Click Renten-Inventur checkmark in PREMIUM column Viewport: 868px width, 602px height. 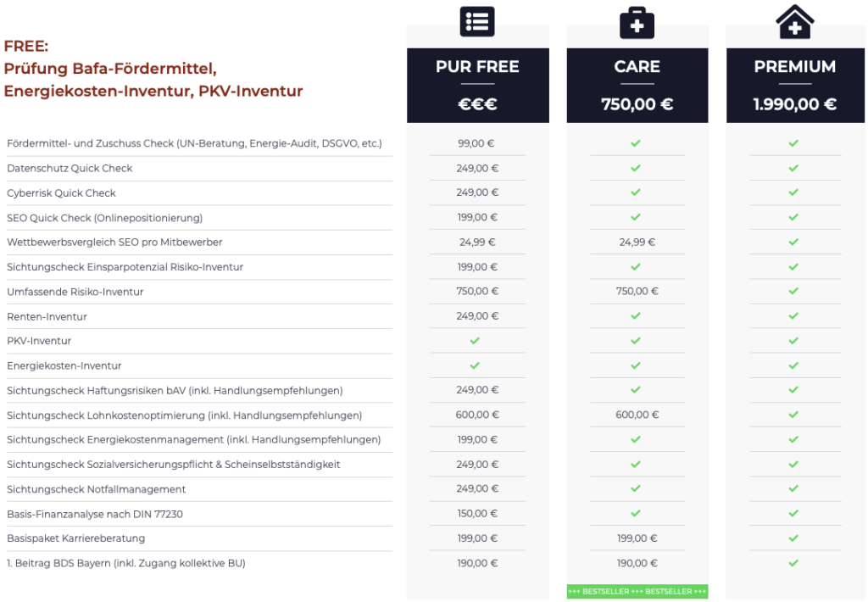point(793,316)
